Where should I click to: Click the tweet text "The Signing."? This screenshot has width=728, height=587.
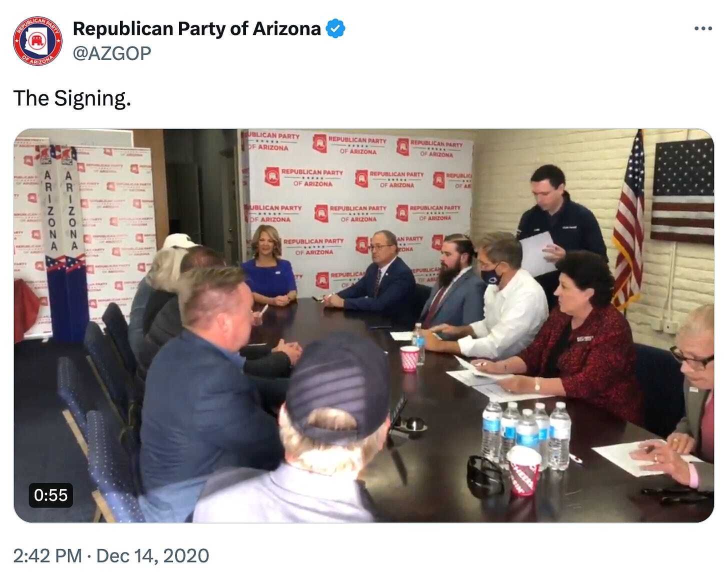[72, 98]
